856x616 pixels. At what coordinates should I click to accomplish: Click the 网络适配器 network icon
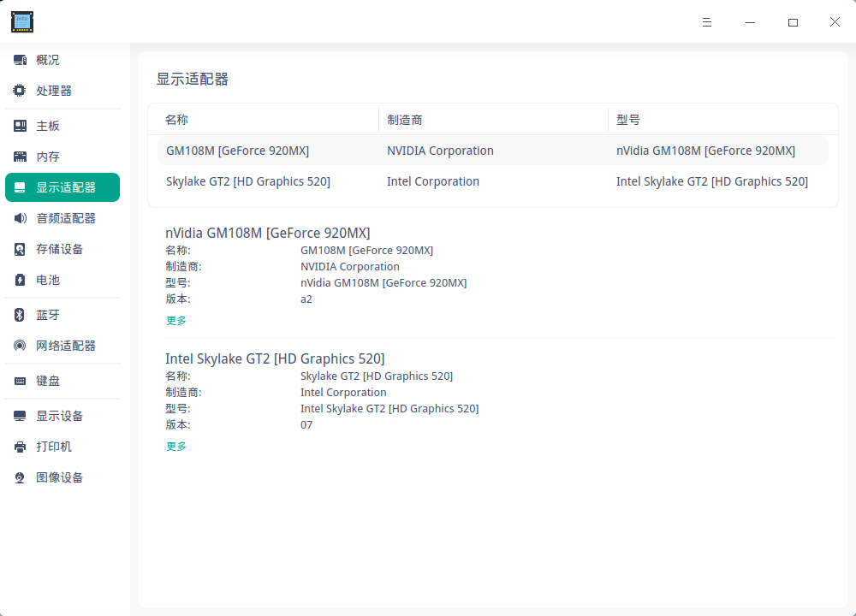pyautogui.click(x=20, y=346)
